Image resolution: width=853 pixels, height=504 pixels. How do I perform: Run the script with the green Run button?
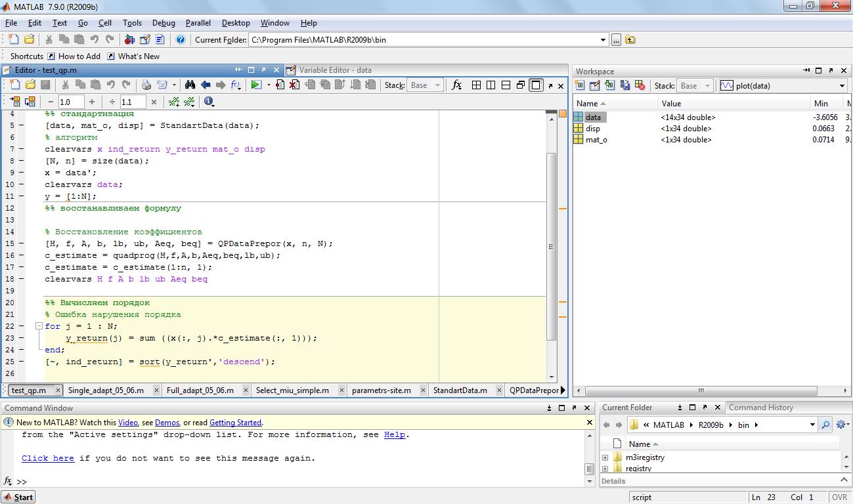coord(256,85)
